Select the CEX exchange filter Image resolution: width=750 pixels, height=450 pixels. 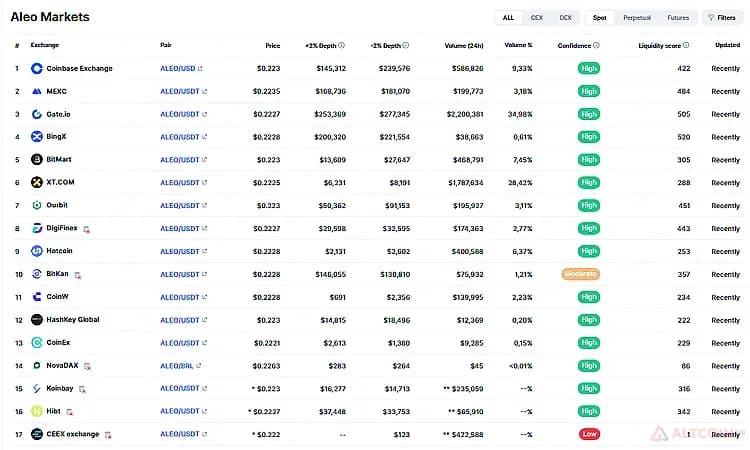tap(537, 18)
